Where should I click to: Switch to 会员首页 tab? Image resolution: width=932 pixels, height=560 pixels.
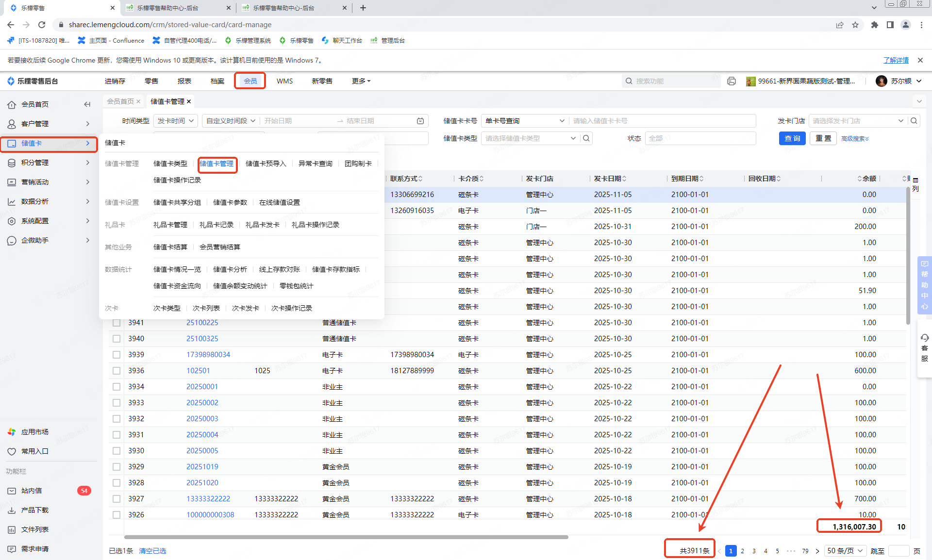[120, 101]
